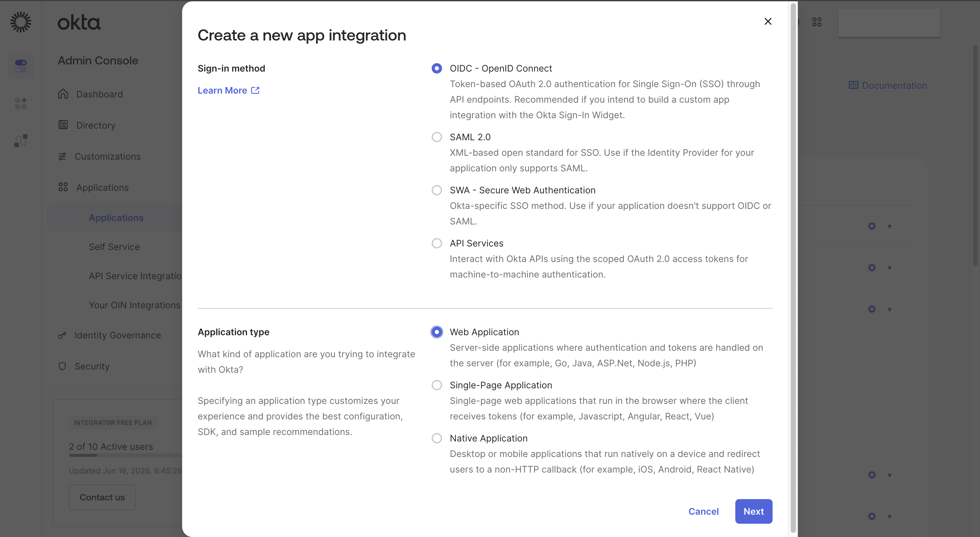Open the Applications submenu item
Screen dimensions: 980x537
click(x=116, y=218)
